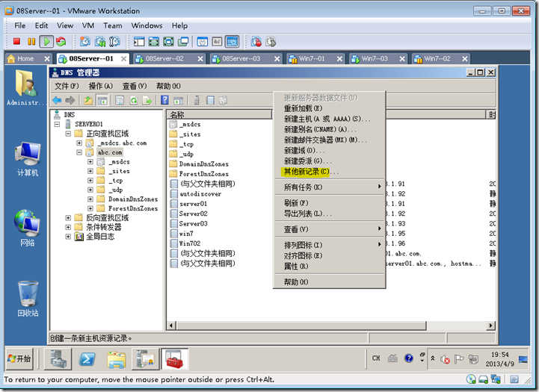Click the 名称 column header
Image resolution: width=539 pixels, height=392 pixels.
coord(219,115)
